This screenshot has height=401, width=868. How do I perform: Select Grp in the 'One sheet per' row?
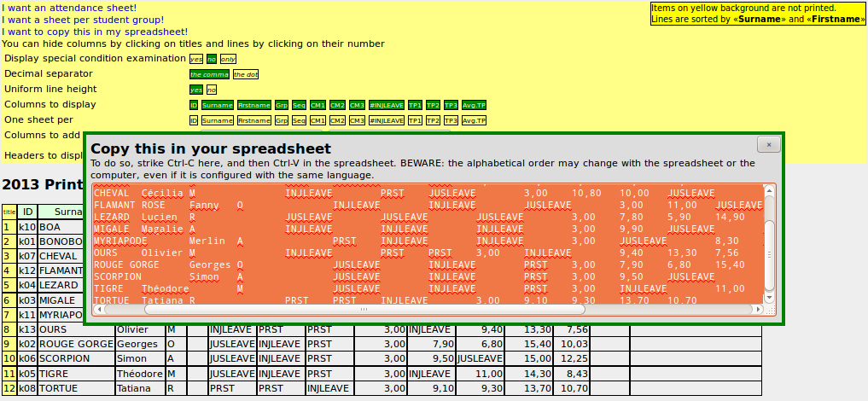pyautogui.click(x=281, y=120)
